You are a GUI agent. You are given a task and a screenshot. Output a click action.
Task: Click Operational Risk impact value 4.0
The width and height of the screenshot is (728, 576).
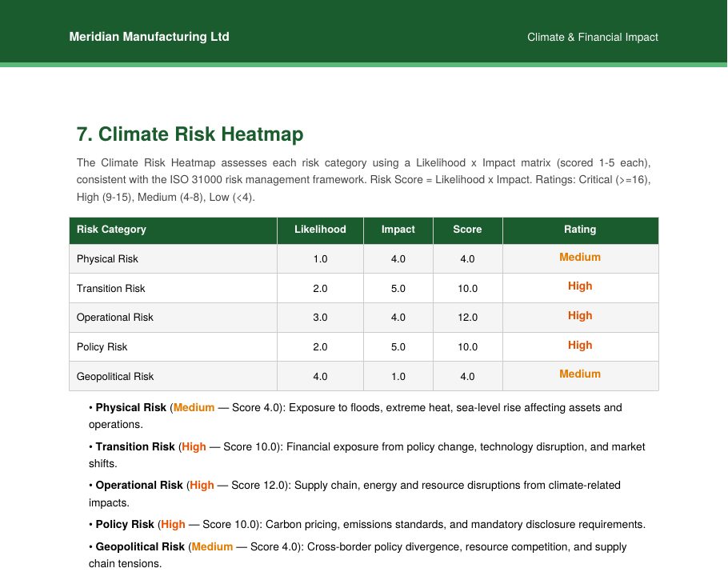tap(398, 318)
